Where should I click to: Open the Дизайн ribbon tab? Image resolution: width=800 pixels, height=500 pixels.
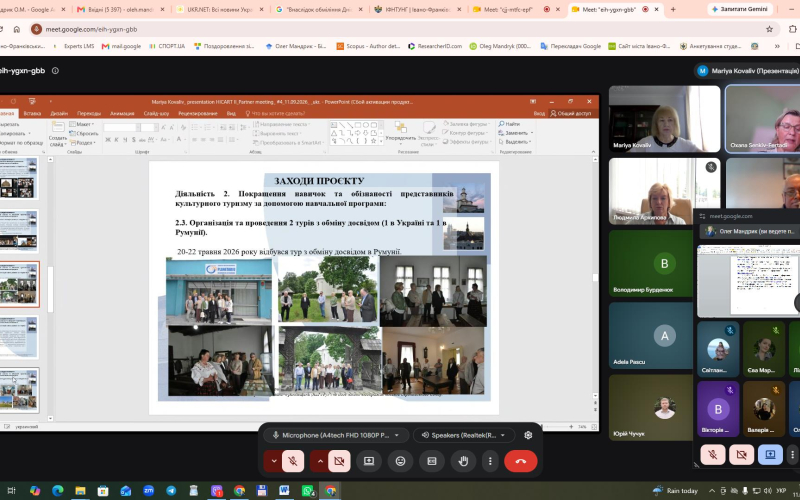(x=59, y=113)
